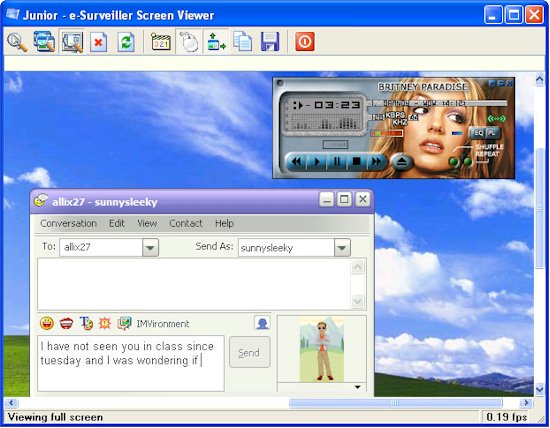
Task: Click the blue floppy disk save icon
Action: (x=270, y=42)
